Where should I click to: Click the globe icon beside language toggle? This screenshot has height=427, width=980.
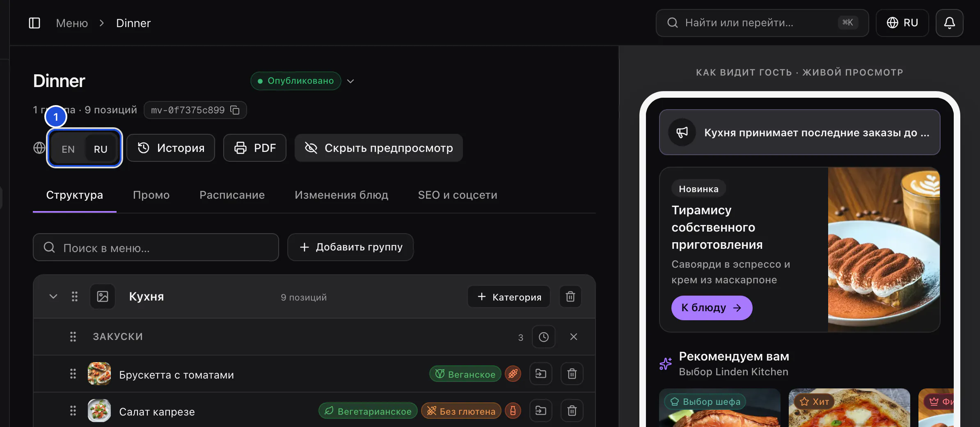pos(39,148)
